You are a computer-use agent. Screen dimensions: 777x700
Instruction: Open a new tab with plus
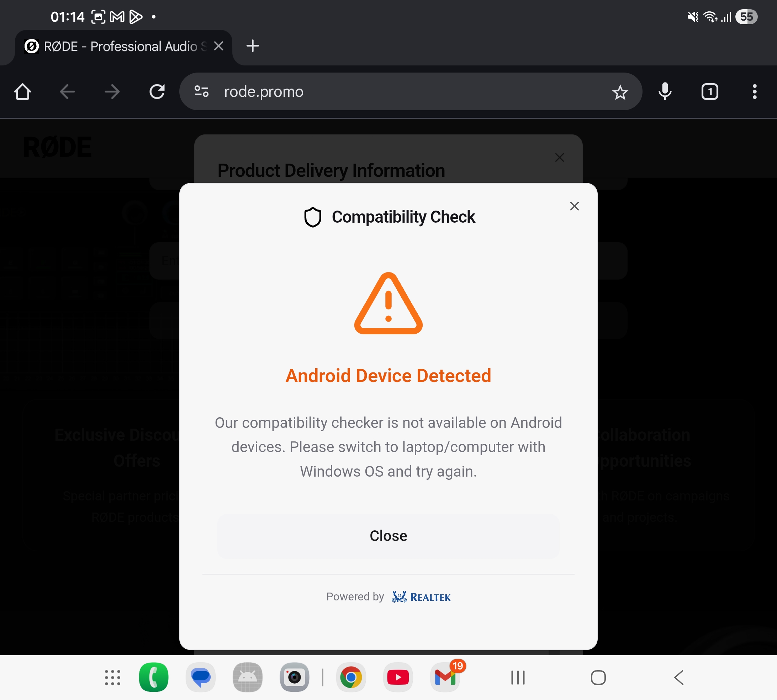coord(252,46)
